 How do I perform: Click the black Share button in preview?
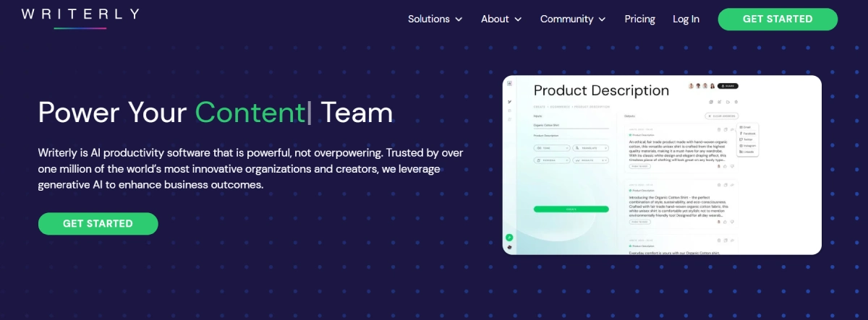point(728,86)
